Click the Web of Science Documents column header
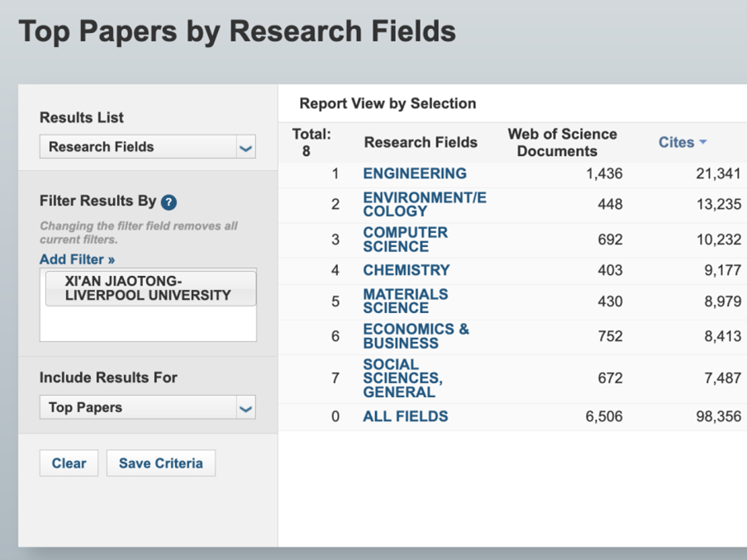The height and width of the screenshot is (560, 747). tap(562, 142)
